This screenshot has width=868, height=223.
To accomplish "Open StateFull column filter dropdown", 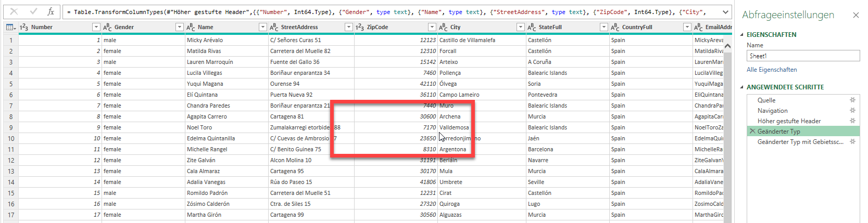I will pyautogui.click(x=603, y=27).
